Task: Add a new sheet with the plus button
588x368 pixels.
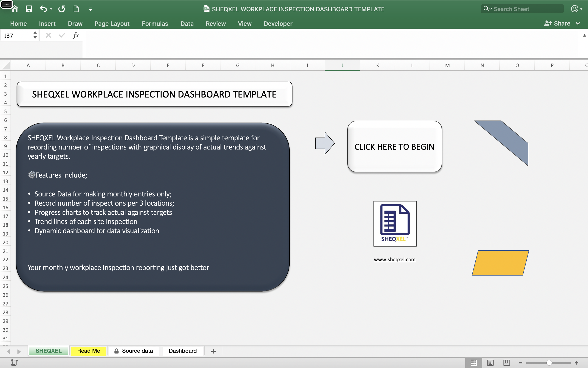Action: click(214, 351)
